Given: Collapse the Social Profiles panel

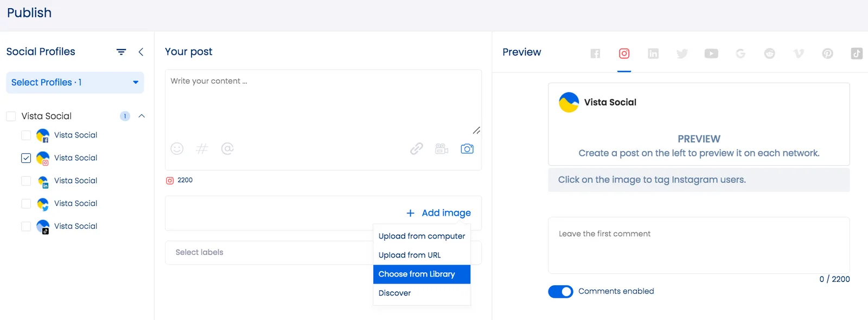Looking at the screenshot, I should pos(141,52).
